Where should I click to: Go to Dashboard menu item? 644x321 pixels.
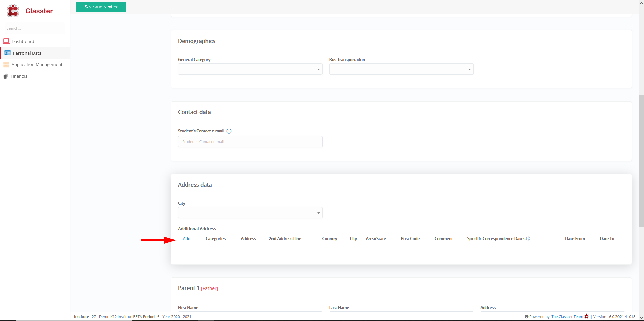pos(23,41)
